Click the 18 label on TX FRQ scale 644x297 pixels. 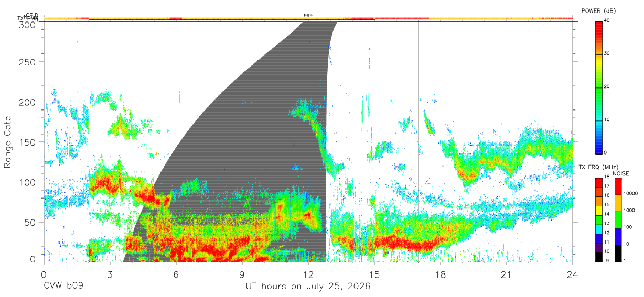pos(607,177)
